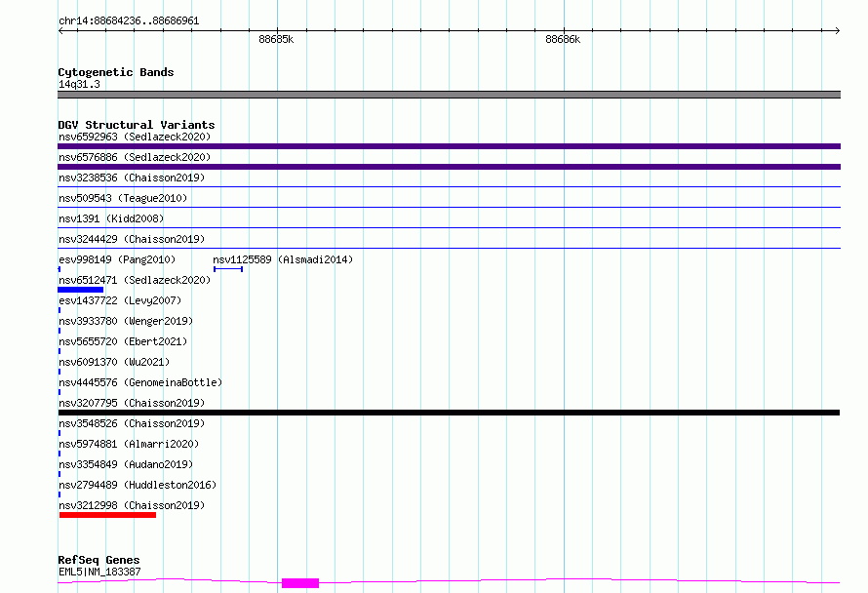Click the nsv509543 (Teague2010) label
The image size is (868, 593).
pyautogui.click(x=123, y=198)
